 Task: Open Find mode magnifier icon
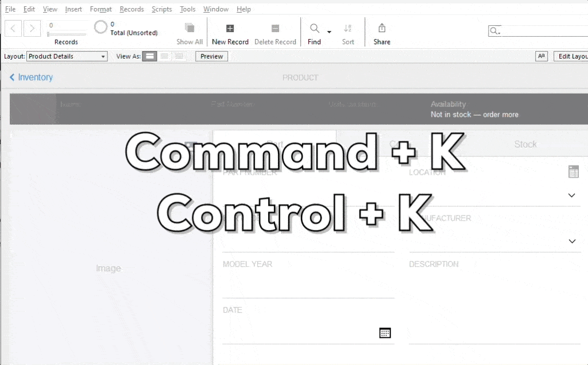click(x=315, y=28)
